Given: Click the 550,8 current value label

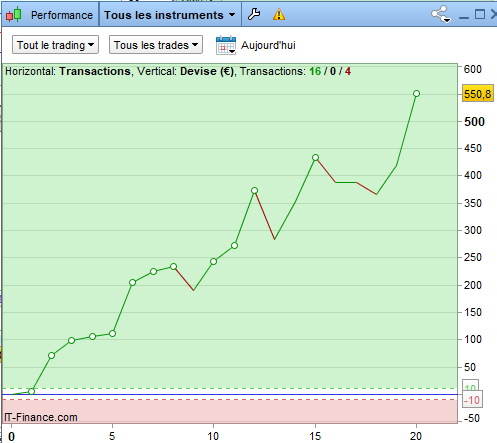Looking at the screenshot, I should [x=477, y=94].
